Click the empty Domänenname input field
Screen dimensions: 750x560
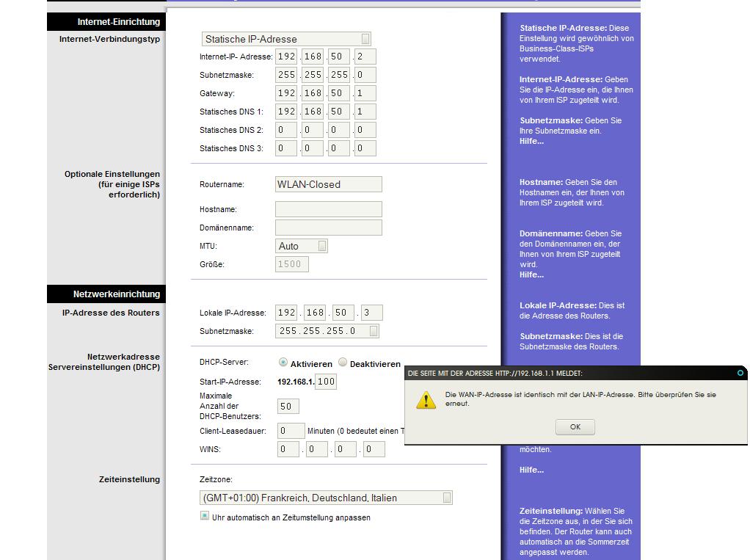329,228
